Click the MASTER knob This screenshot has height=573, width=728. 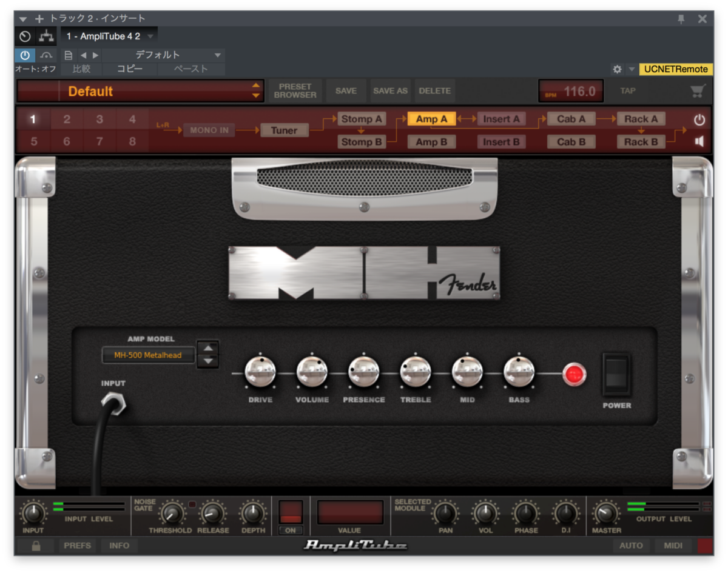coord(606,514)
